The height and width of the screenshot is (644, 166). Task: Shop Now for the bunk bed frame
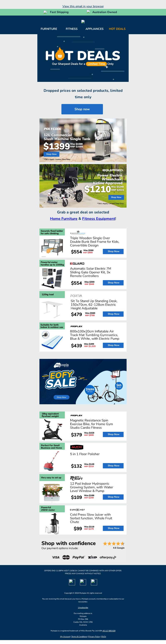(113, 251)
